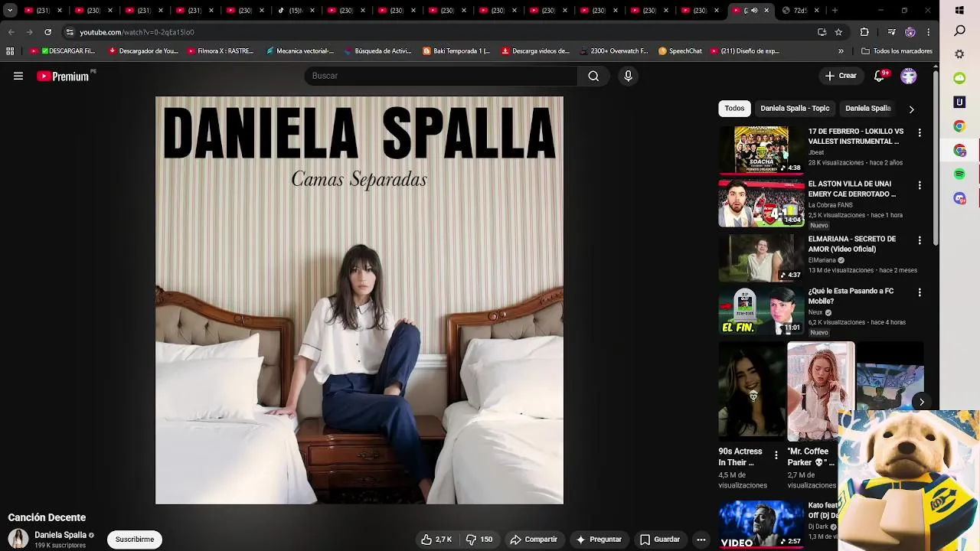Open options for ELMARIANA Secreto de Amor
The width and height of the screenshot is (980, 551).
point(920,240)
